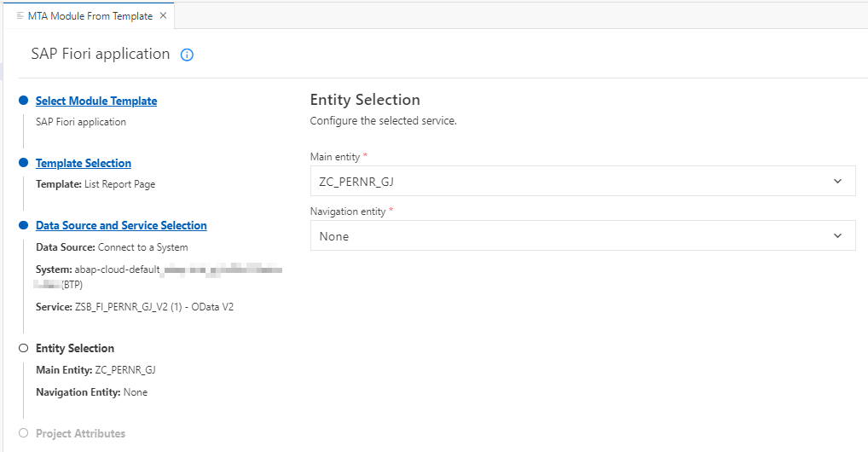The image size is (868, 452).
Task: Click the 'Main entity' field label
Action: point(335,157)
